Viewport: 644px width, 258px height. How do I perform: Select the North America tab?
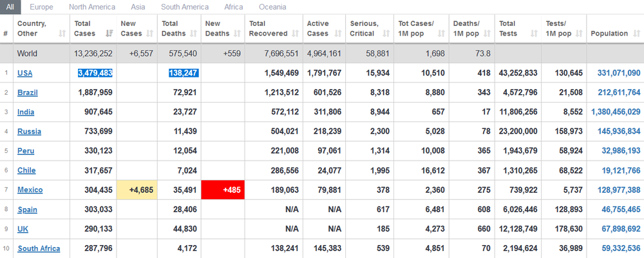[92, 7]
